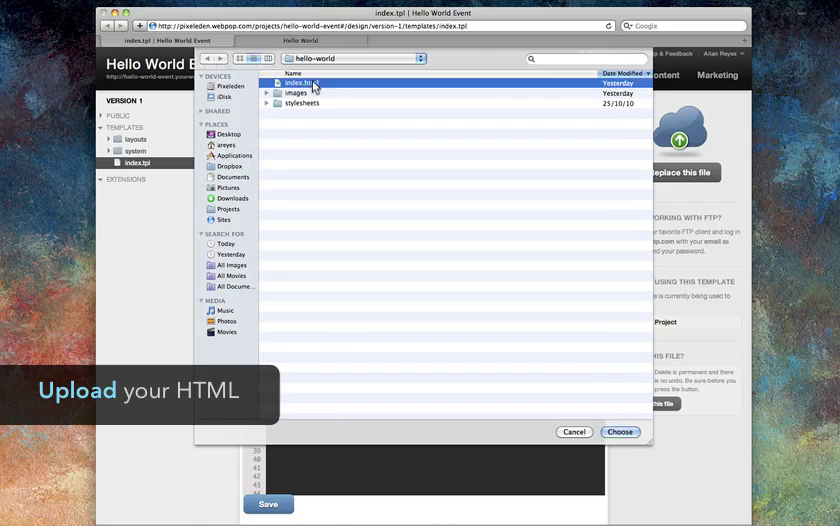Click the Google search field
840x526 pixels.
point(684,26)
